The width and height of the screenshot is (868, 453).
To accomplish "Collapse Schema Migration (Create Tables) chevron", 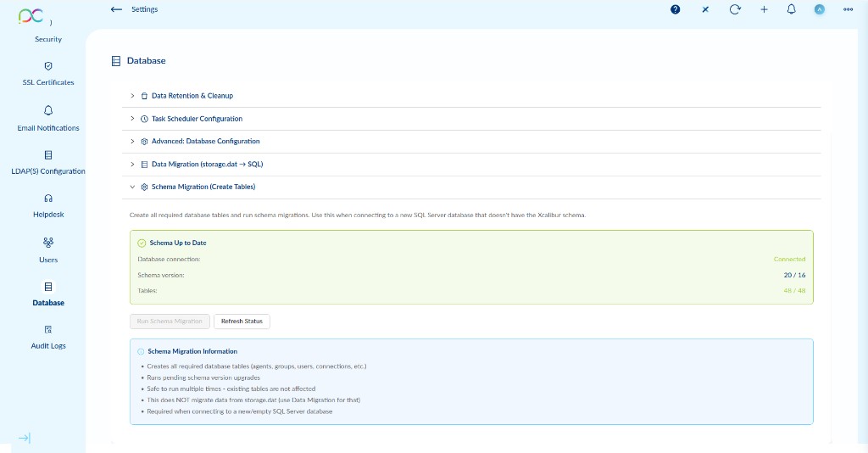I will pos(132,187).
